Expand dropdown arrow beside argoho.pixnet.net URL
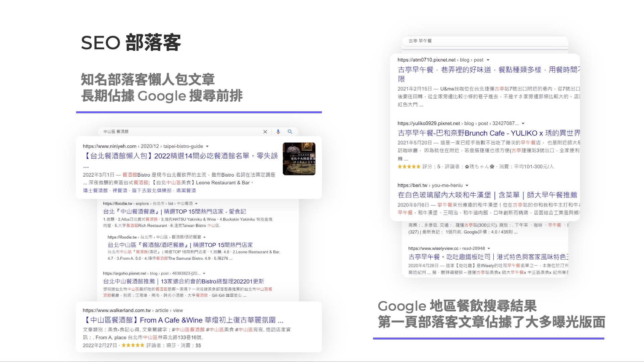 (x=204, y=274)
